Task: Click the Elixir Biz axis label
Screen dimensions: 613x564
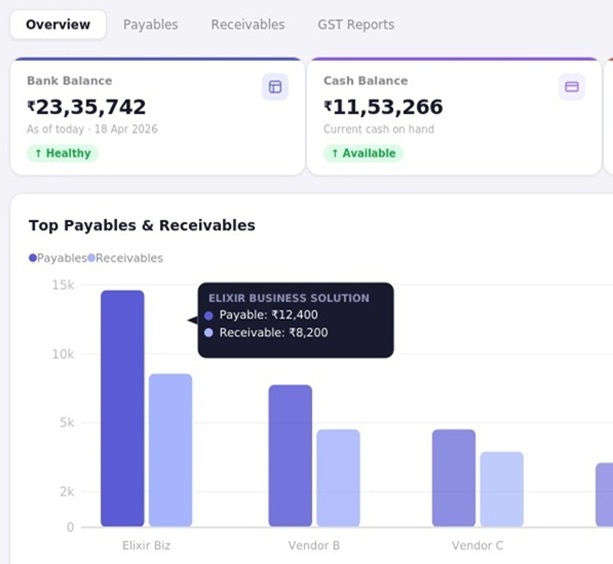Action: pyautogui.click(x=146, y=545)
